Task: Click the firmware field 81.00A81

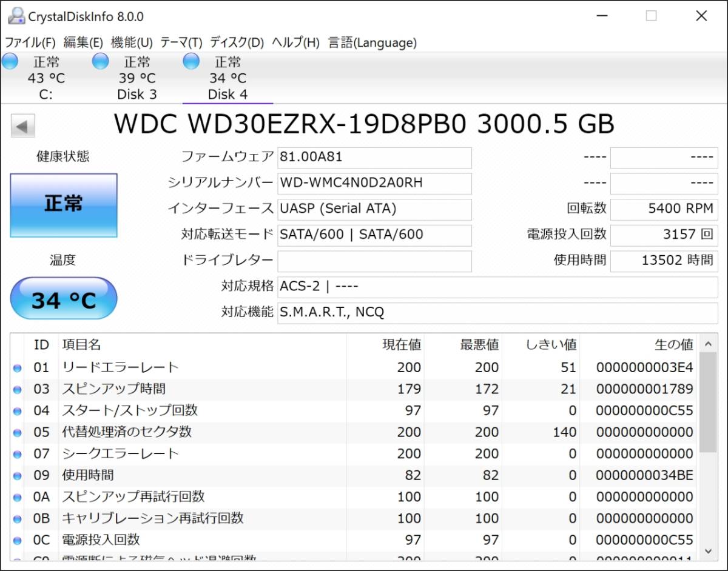Action: (x=374, y=158)
